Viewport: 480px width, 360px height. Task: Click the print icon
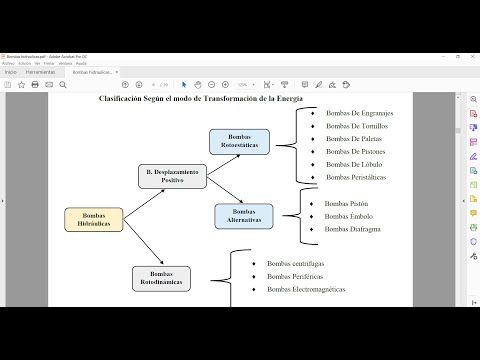point(35,85)
